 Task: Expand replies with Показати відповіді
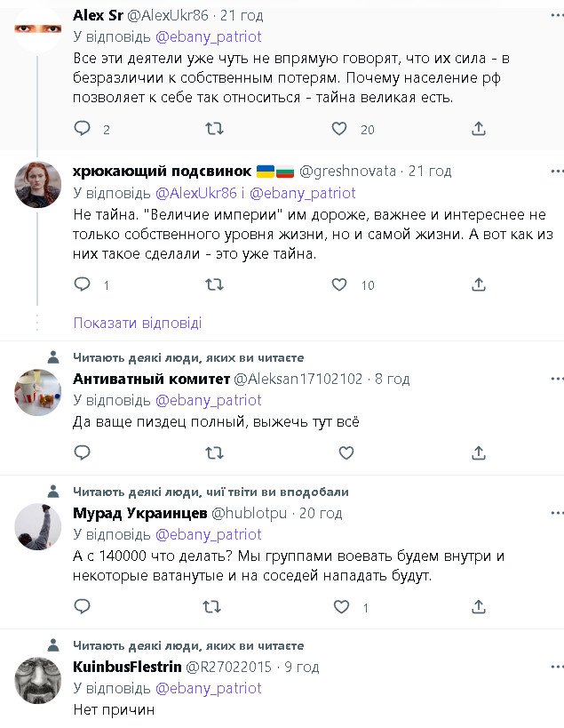[x=138, y=323]
